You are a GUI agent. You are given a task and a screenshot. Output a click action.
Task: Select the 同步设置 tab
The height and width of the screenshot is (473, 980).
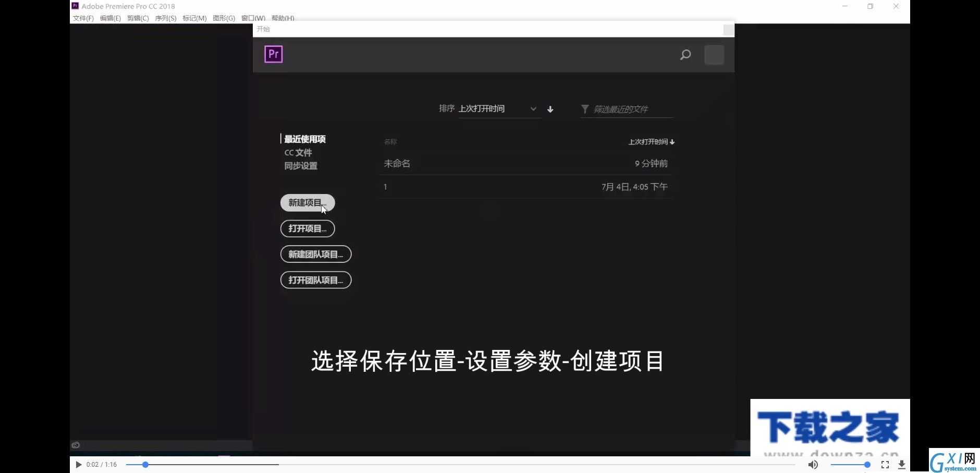tap(301, 166)
